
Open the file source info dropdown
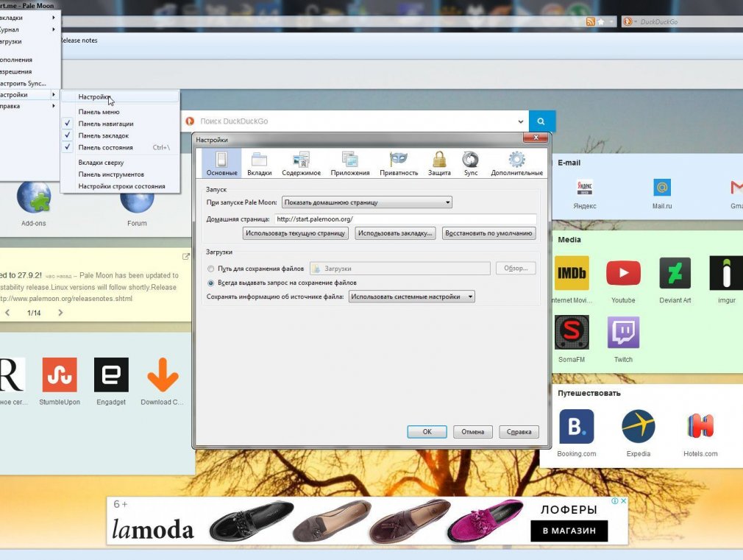(411, 297)
